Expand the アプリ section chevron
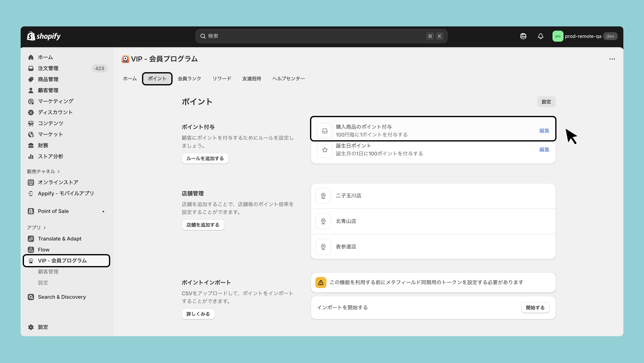 [45, 227]
